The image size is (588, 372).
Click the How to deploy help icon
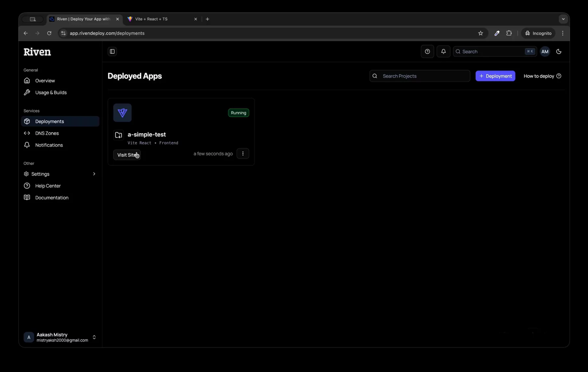click(559, 76)
